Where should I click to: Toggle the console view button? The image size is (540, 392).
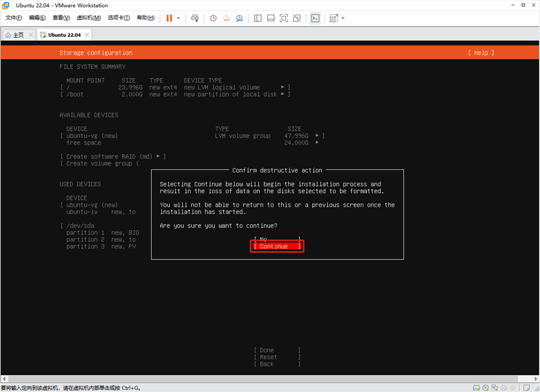(x=315, y=18)
